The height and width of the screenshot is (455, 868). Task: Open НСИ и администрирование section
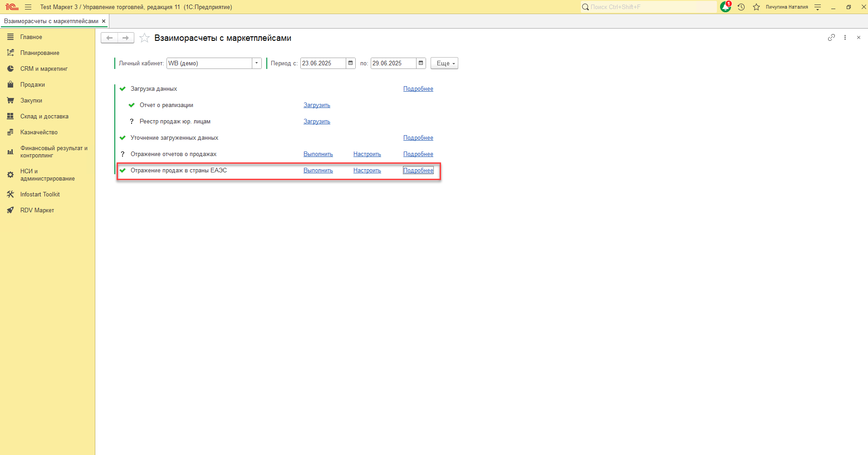click(x=48, y=175)
